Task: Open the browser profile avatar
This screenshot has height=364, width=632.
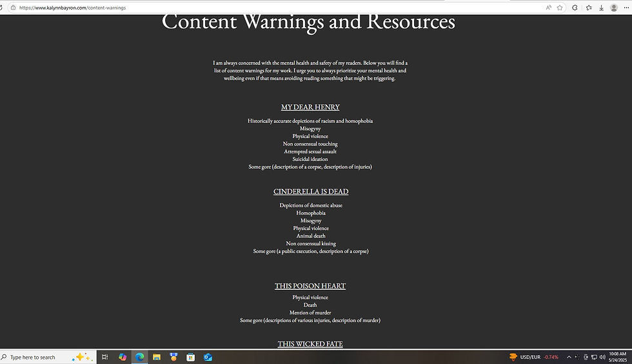Action: pyautogui.click(x=614, y=8)
